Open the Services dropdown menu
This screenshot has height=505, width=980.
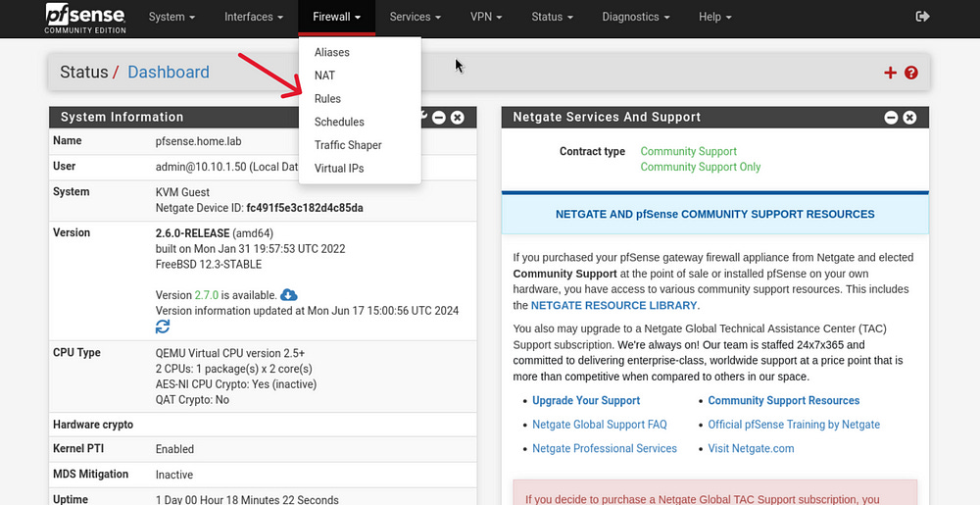416,17
